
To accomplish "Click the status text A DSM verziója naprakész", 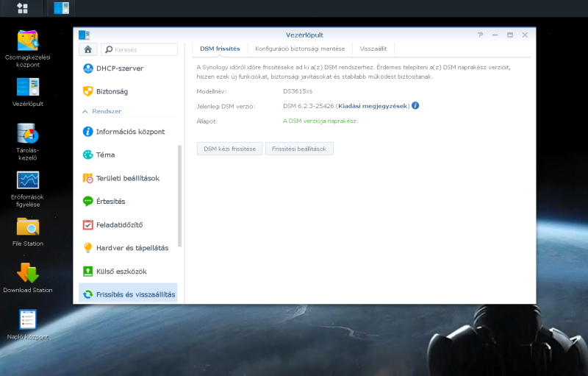I will pyautogui.click(x=320, y=121).
